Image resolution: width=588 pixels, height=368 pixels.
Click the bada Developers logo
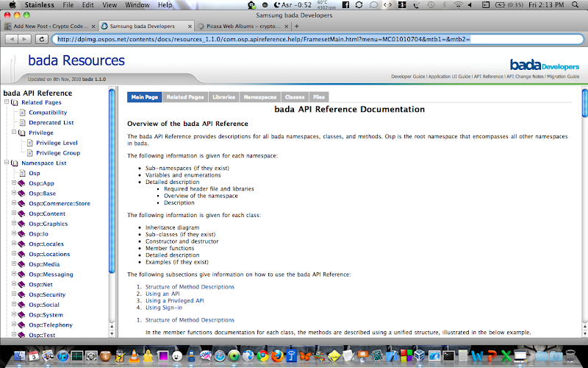pyautogui.click(x=545, y=65)
